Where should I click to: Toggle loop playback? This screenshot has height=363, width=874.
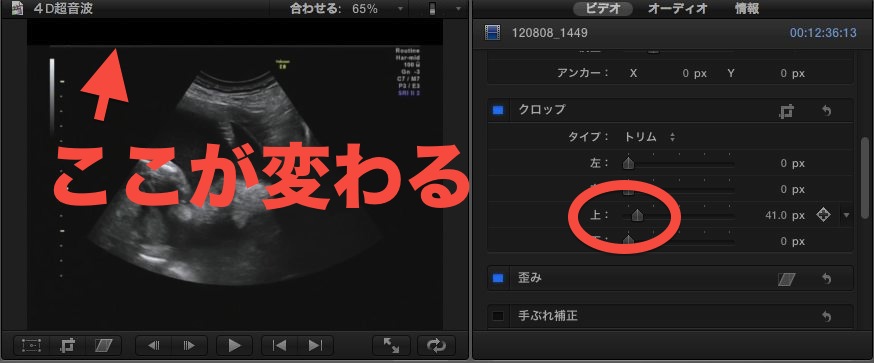[436, 346]
